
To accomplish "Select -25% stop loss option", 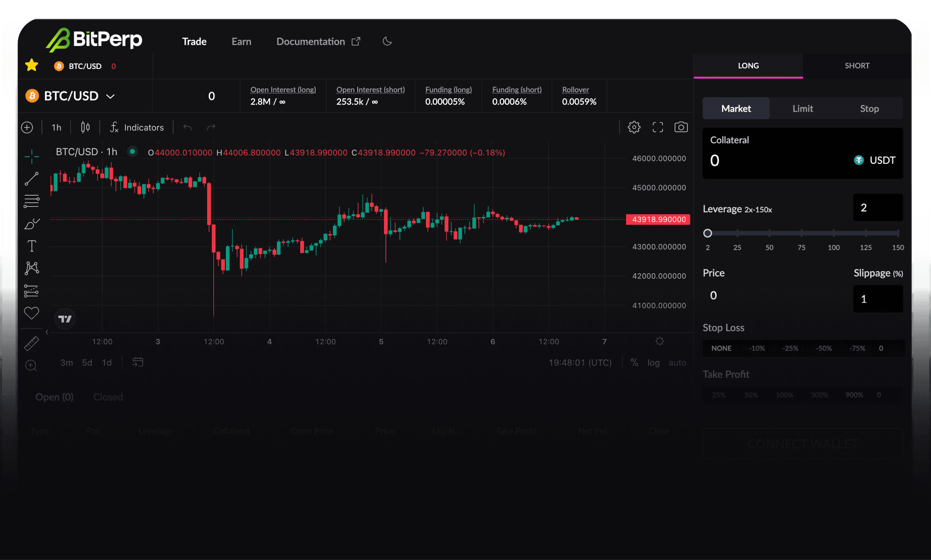I will point(790,348).
